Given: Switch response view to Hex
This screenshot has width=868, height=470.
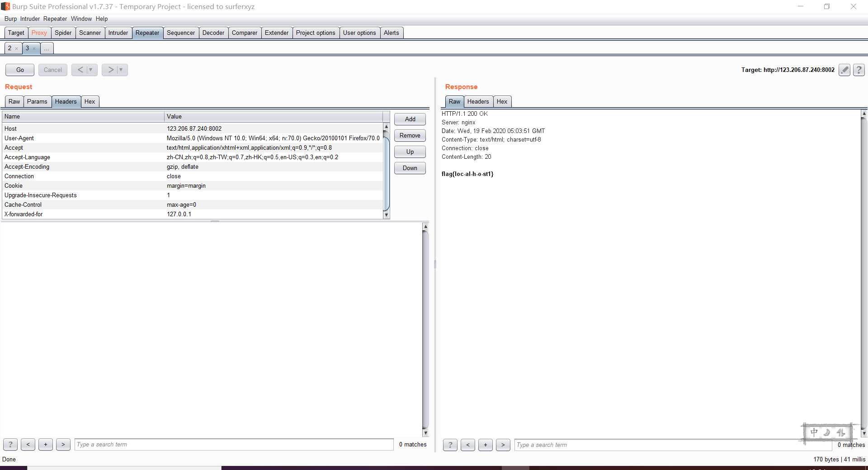Looking at the screenshot, I should click(x=502, y=101).
